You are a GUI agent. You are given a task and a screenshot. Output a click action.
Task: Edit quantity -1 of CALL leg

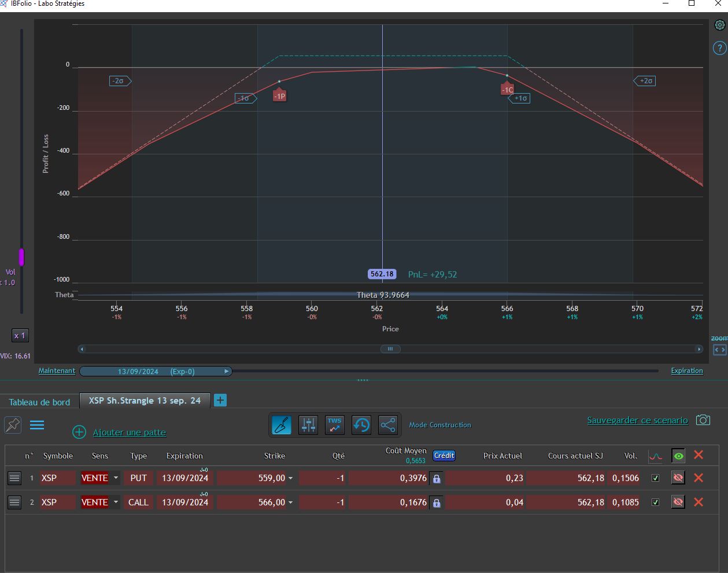pos(323,502)
